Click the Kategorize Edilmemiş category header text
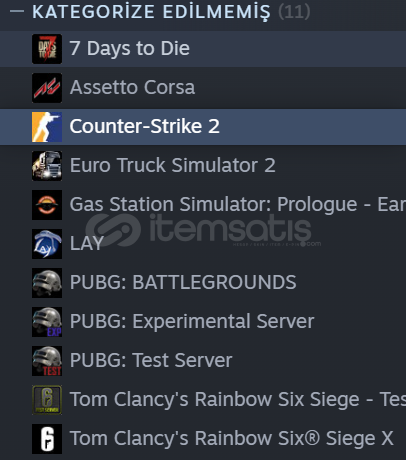The image size is (406, 460). click(151, 12)
